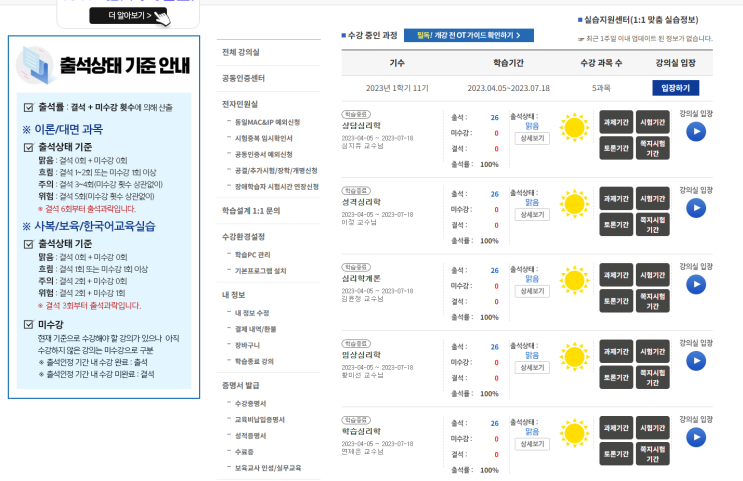
Task: Click 쪽지시험 기간 for 상담심리학
Action: point(652,148)
